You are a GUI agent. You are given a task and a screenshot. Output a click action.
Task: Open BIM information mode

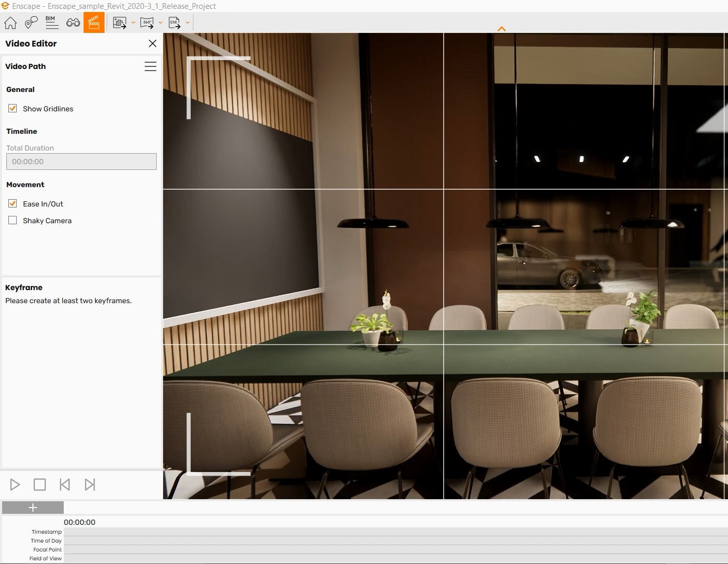(x=51, y=22)
